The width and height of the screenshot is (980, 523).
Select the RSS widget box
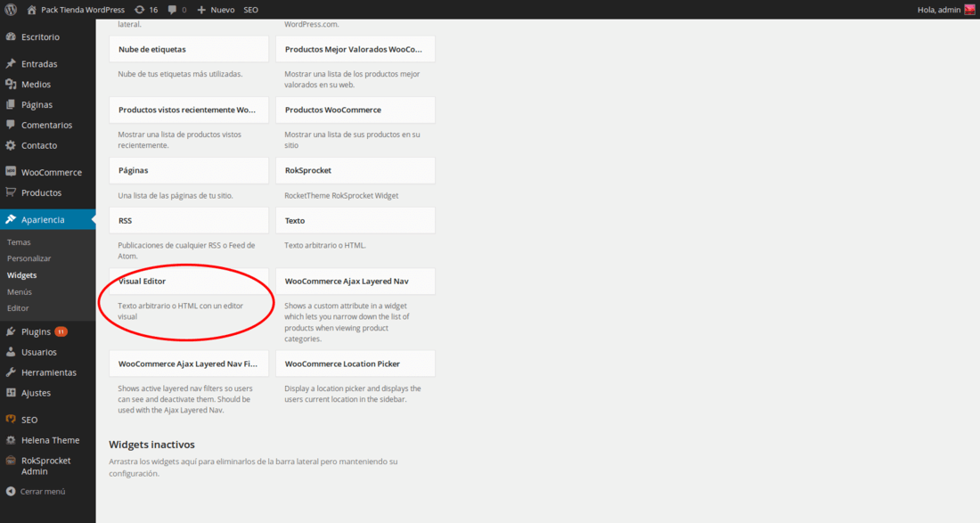click(x=189, y=221)
